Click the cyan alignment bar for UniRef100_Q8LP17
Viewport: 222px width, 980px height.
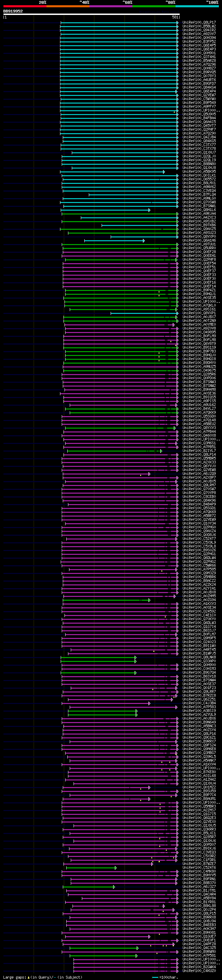(120, 23)
